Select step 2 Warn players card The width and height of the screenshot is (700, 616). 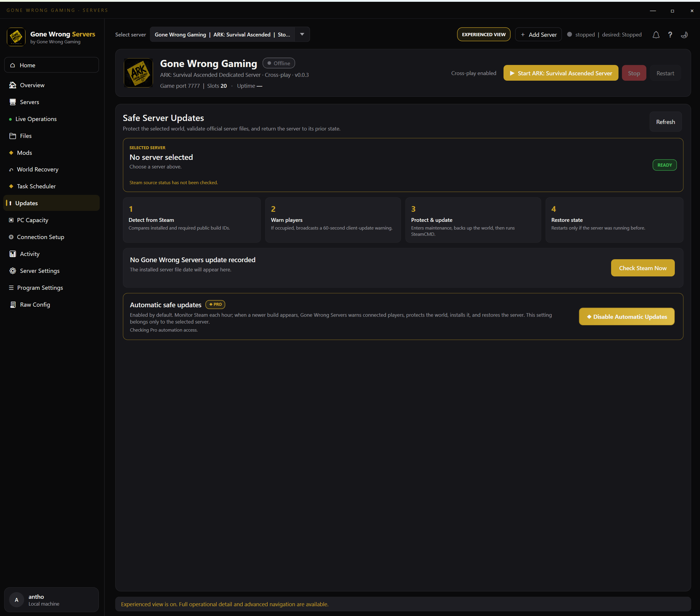tap(333, 220)
